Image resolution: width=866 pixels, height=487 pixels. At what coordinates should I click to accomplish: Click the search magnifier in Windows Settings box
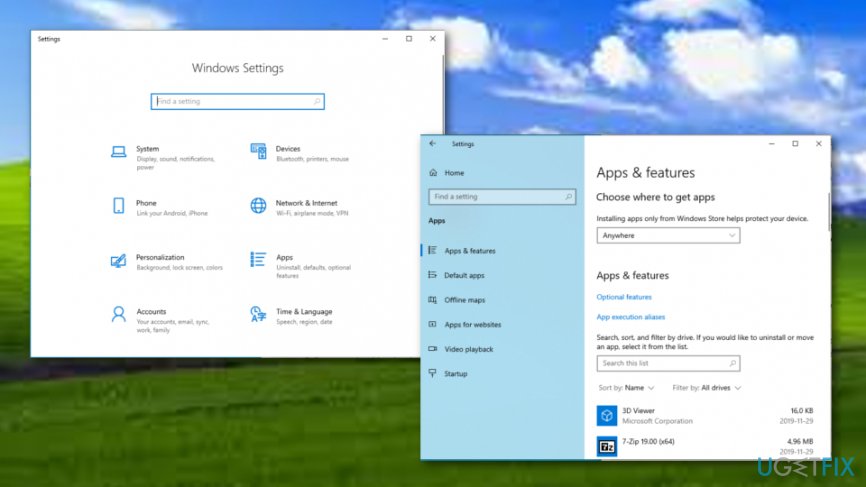coord(317,102)
